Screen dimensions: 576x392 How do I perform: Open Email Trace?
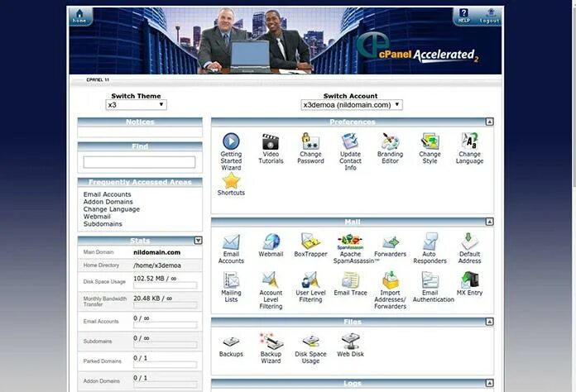350,284
